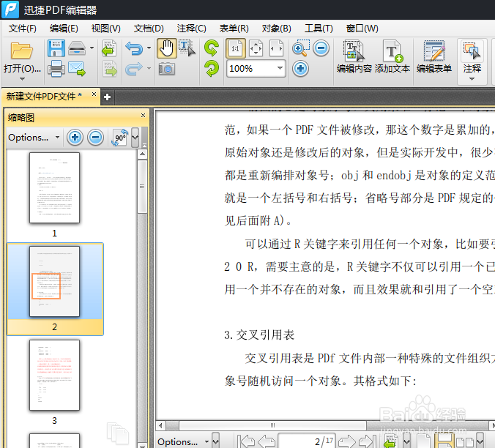
Task: Expand the chevron next to the bottom Options...
Action: click(x=215, y=441)
